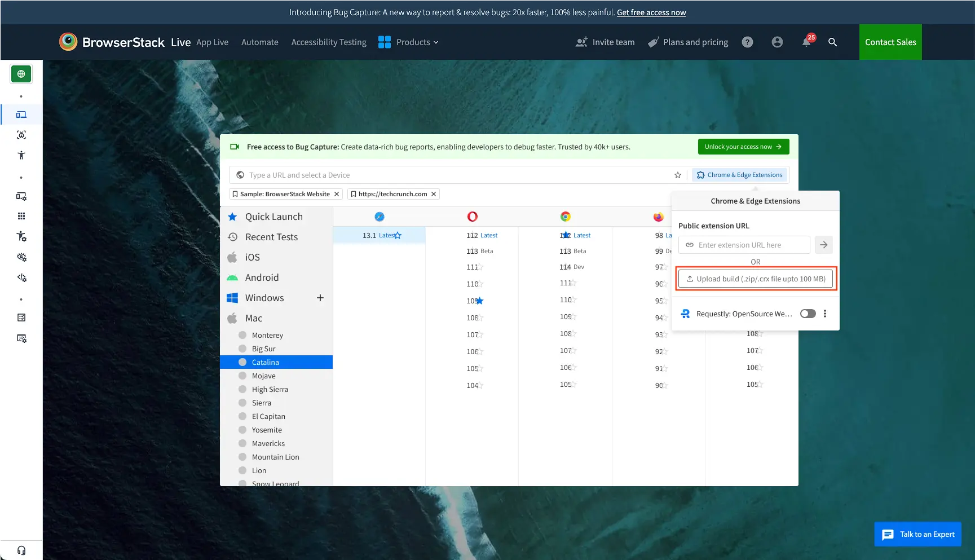
Task: Open the green Live product icon in sidebar
Action: (21, 73)
